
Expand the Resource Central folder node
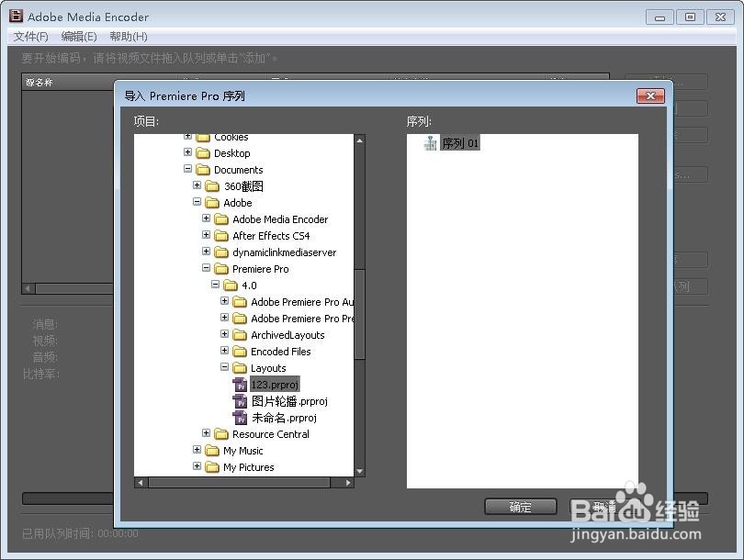pyautogui.click(x=206, y=433)
